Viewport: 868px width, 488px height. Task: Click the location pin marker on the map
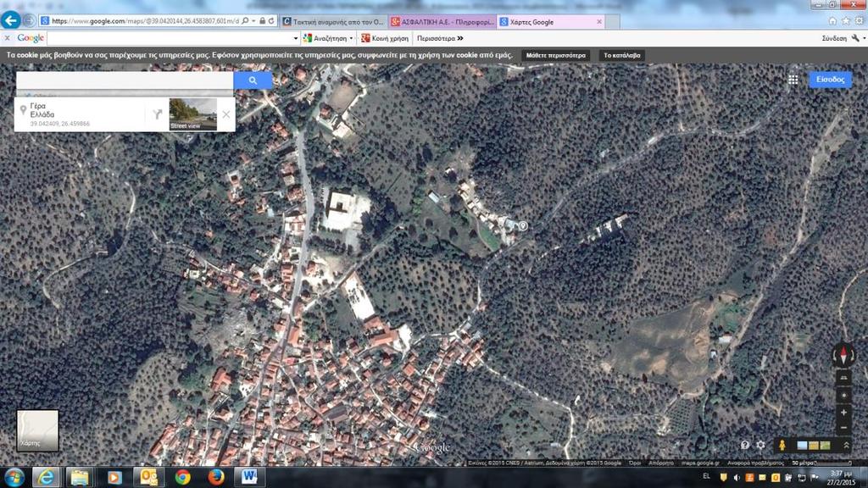(522, 225)
